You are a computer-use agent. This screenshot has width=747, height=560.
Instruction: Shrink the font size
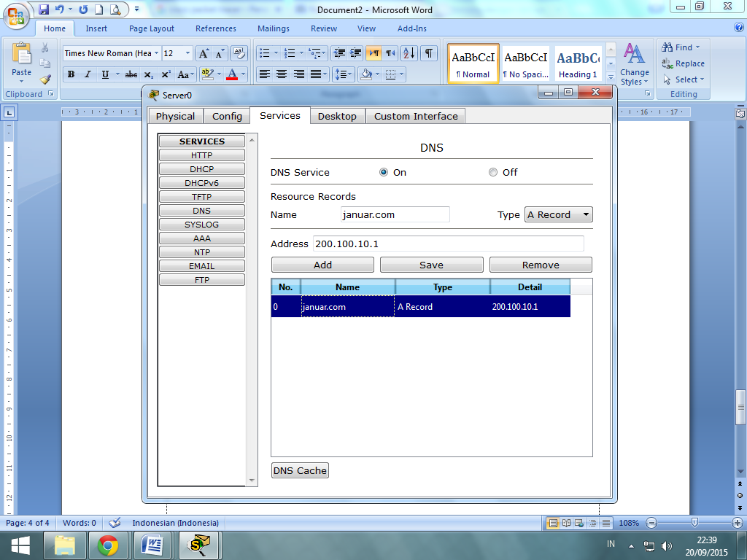[219, 53]
